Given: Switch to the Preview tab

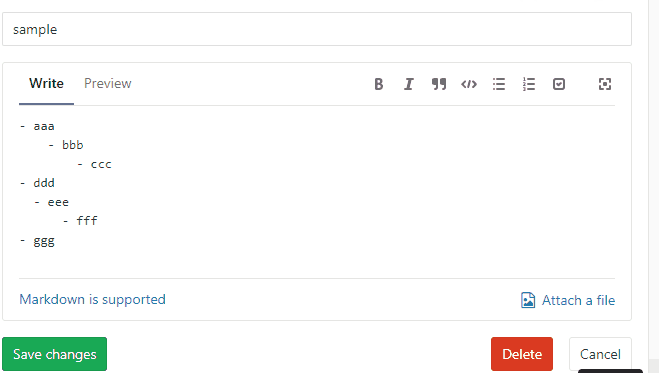Looking at the screenshot, I should coord(108,83).
